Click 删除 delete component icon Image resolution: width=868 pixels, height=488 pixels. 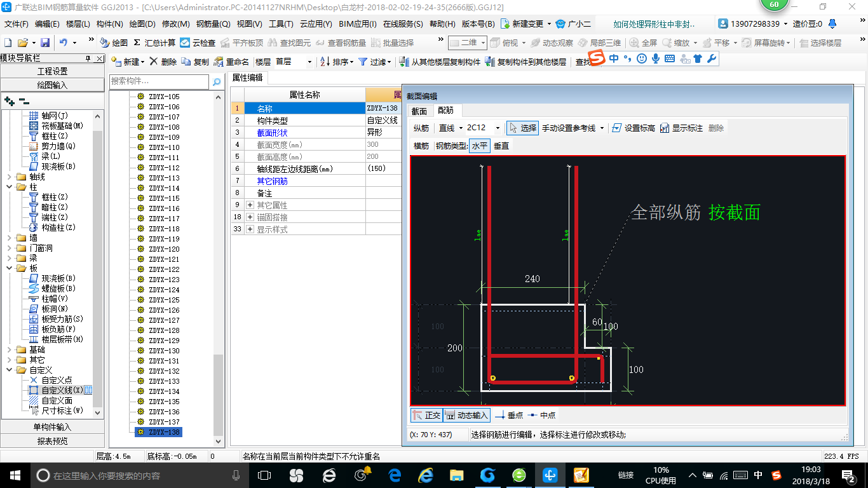163,62
